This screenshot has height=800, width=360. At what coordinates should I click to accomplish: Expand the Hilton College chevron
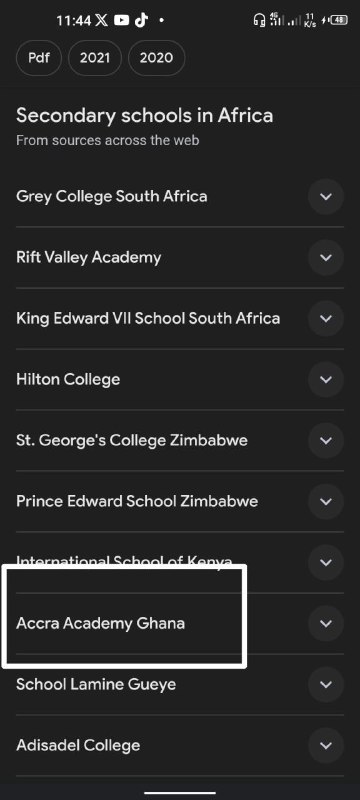[x=326, y=379]
